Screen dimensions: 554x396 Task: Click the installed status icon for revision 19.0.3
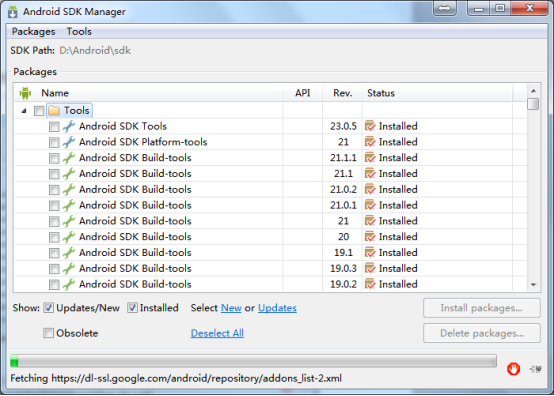370,268
